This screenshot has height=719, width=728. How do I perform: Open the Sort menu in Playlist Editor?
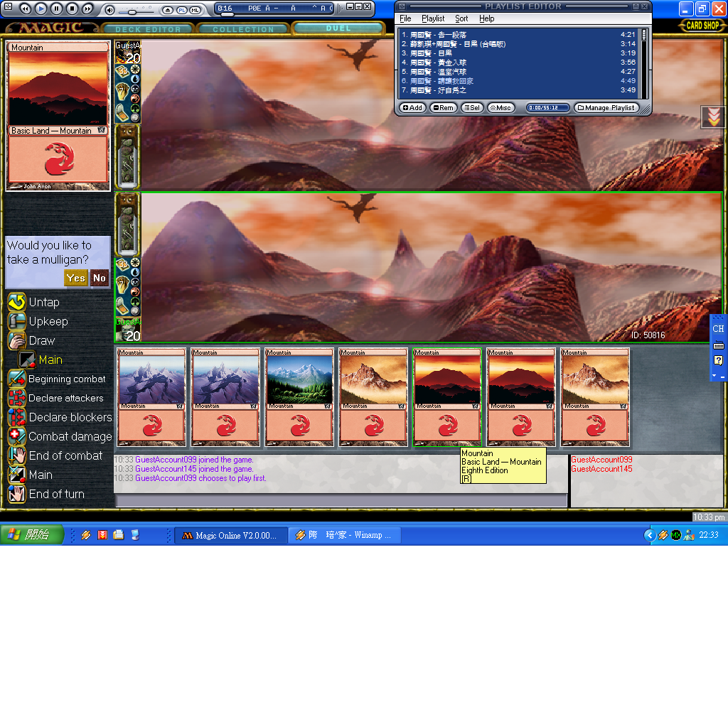461,18
